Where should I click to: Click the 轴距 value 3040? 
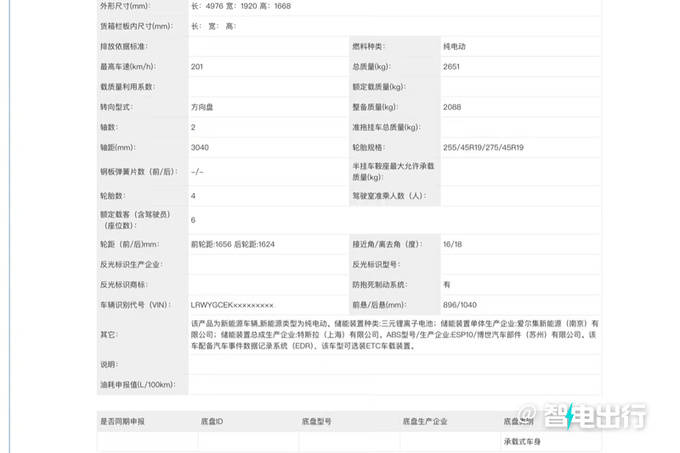pos(200,148)
